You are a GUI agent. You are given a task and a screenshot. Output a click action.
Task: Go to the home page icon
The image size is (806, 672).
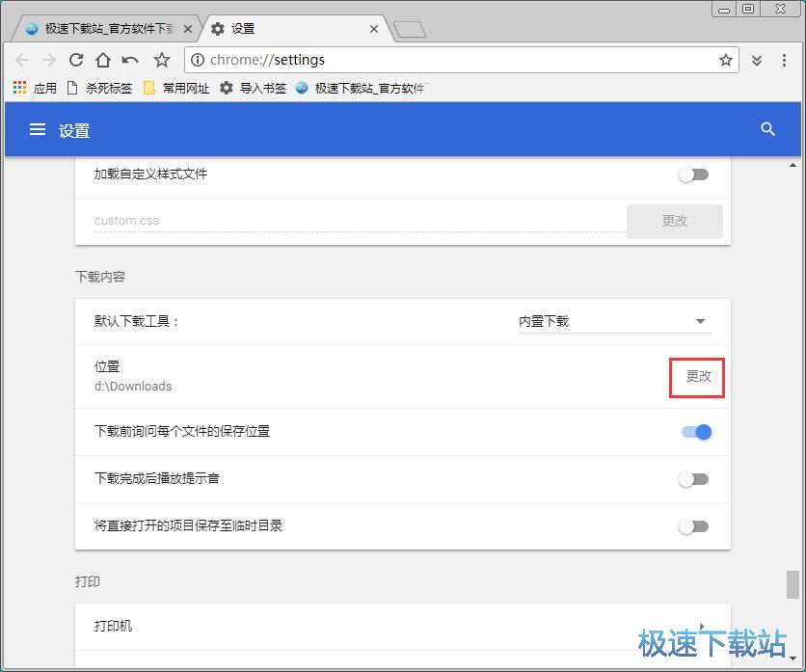point(103,60)
